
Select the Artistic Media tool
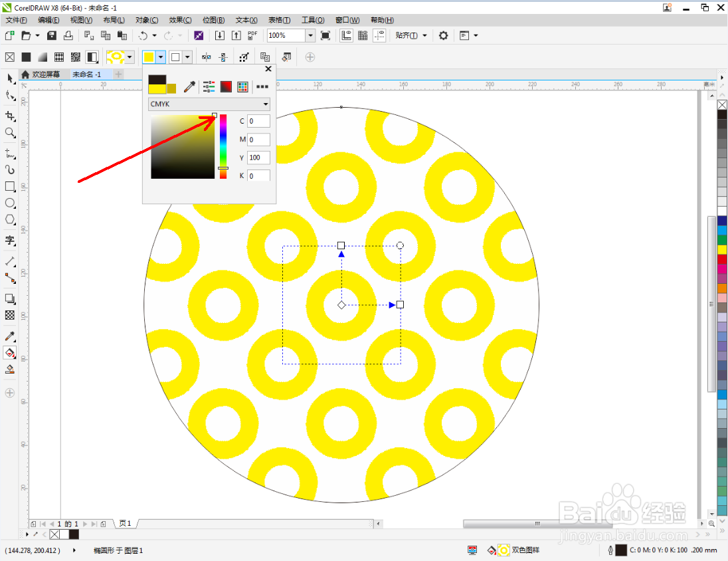point(10,169)
